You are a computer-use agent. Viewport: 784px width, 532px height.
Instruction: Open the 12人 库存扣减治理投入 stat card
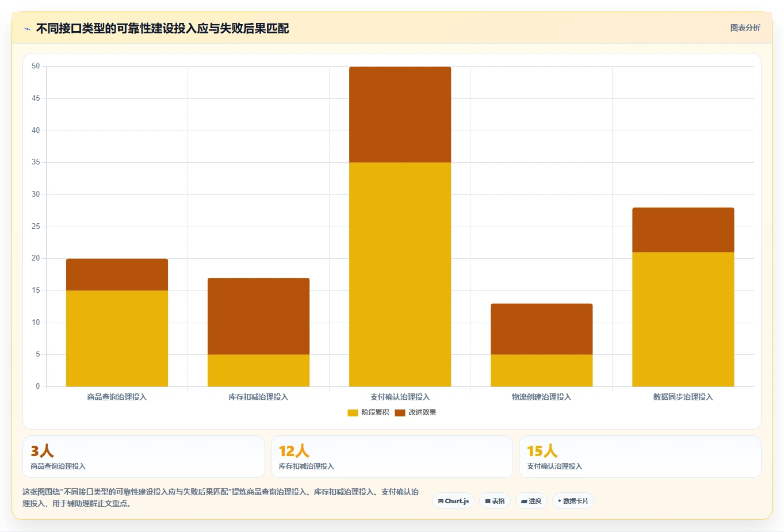(392, 457)
